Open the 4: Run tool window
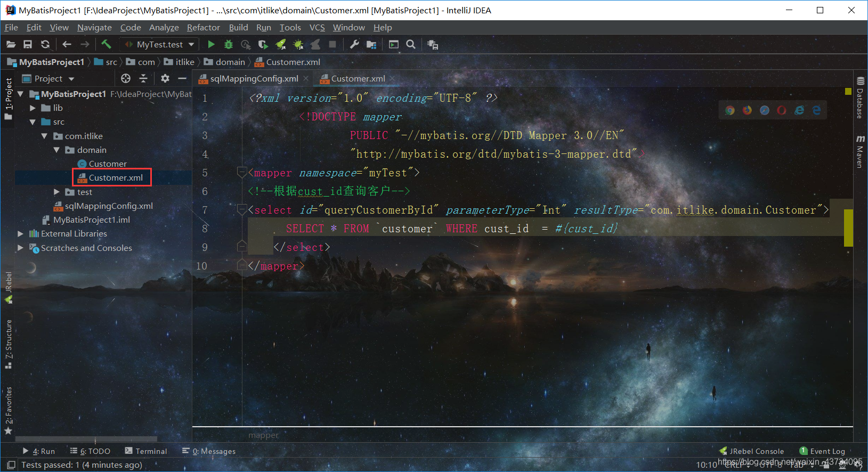Screen dimensions: 868x472 pos(38,451)
